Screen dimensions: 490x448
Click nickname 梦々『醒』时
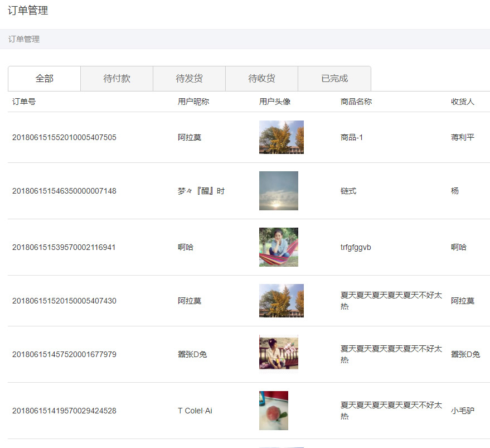(201, 191)
